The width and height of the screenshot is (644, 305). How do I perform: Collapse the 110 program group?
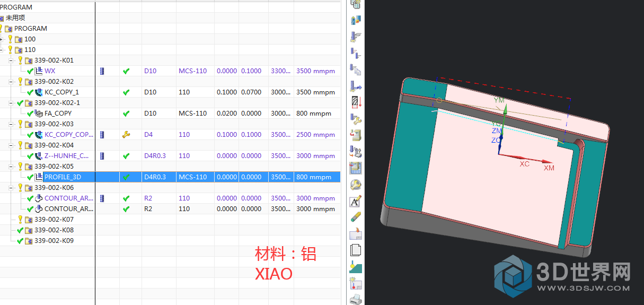pos(2,50)
